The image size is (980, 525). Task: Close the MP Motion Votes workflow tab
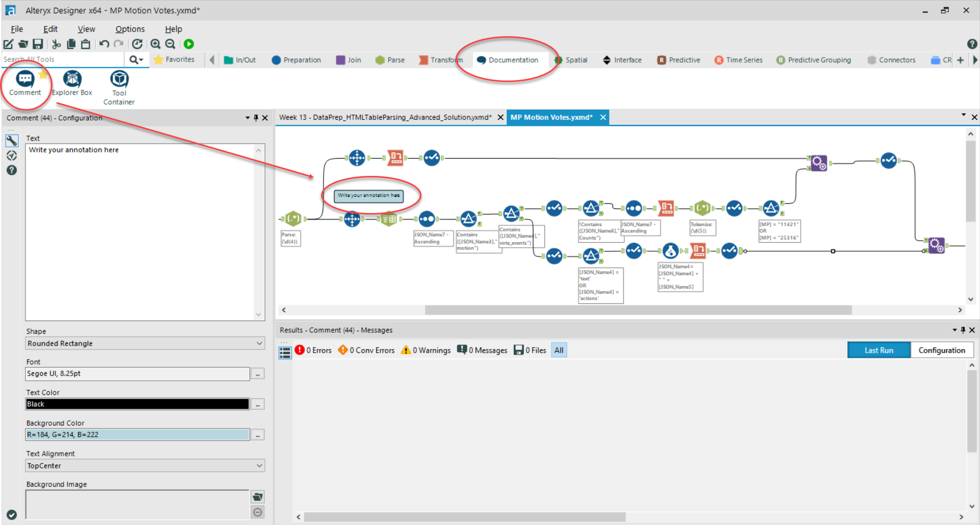click(x=603, y=117)
